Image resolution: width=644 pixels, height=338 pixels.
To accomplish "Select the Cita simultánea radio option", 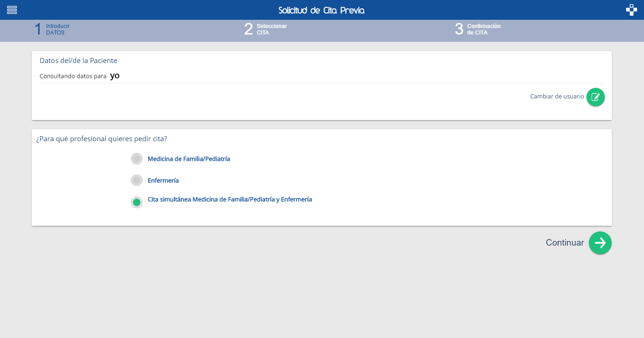I will [x=137, y=202].
